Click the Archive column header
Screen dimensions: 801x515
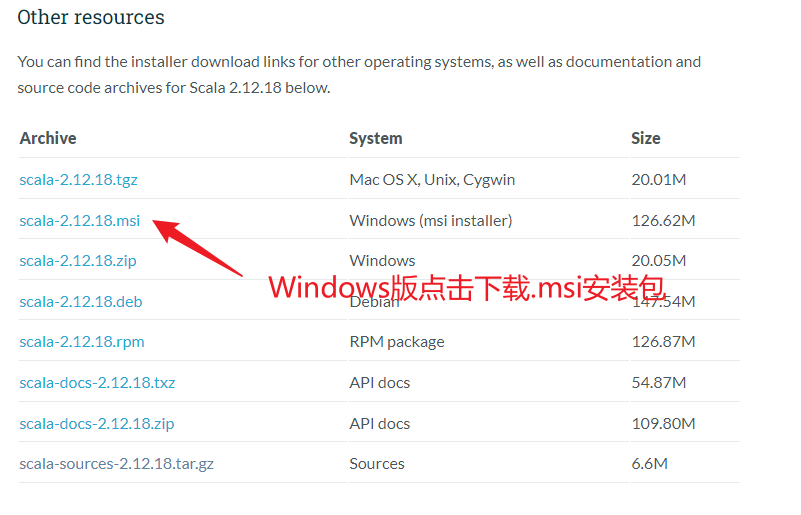point(48,138)
